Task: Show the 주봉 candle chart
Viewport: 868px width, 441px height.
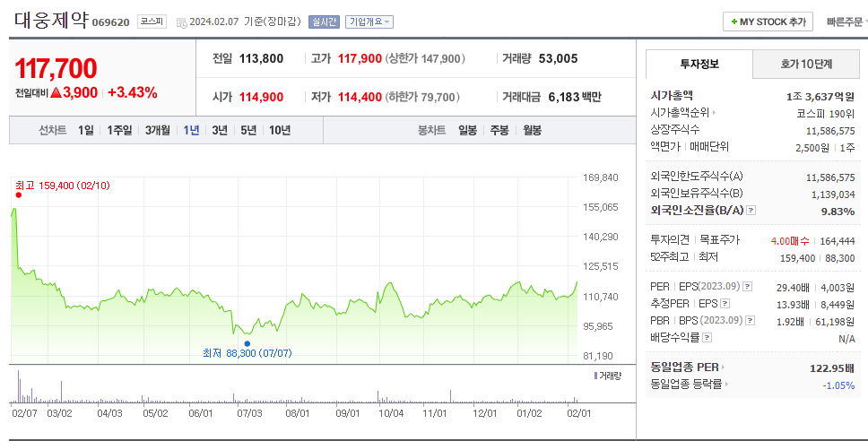Action: click(x=499, y=130)
